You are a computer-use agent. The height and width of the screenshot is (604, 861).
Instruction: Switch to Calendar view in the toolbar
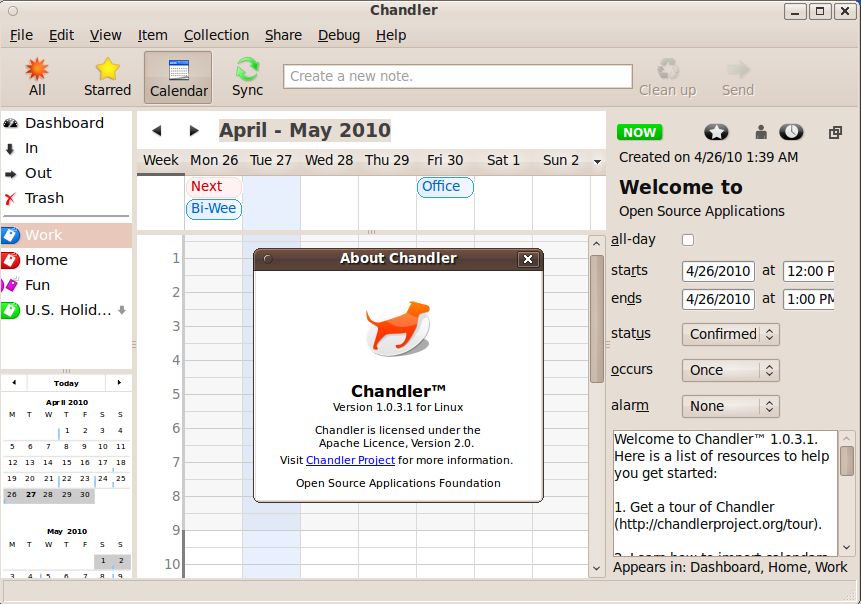pyautogui.click(x=178, y=77)
